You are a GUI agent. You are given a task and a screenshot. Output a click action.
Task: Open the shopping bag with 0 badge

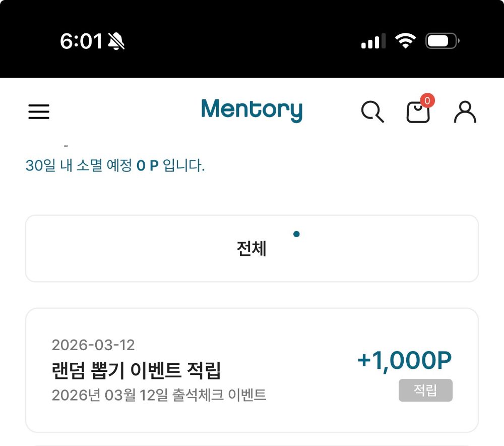click(x=418, y=114)
